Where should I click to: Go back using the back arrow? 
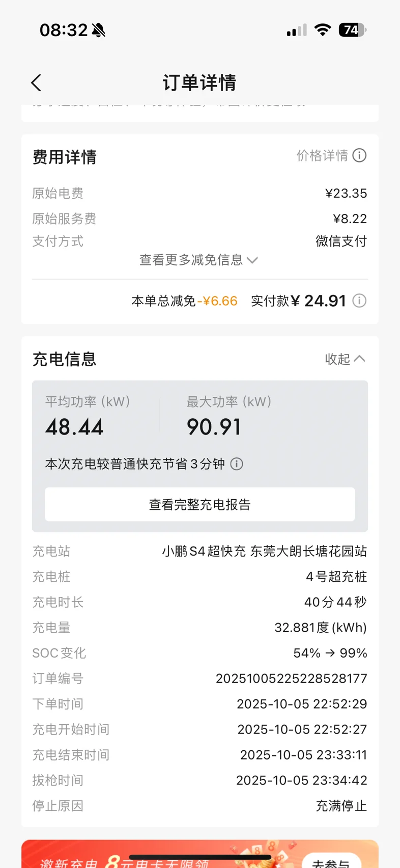(36, 83)
